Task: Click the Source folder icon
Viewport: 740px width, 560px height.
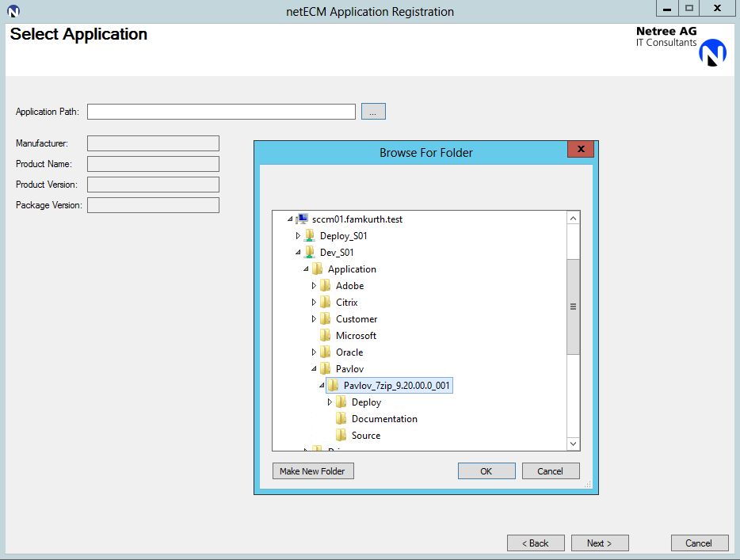Action: 341,436
